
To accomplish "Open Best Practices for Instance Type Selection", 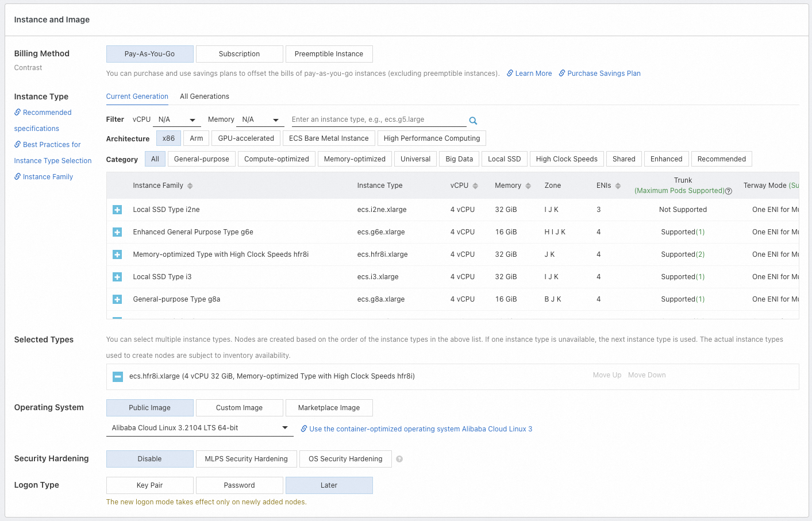I will pos(53,153).
